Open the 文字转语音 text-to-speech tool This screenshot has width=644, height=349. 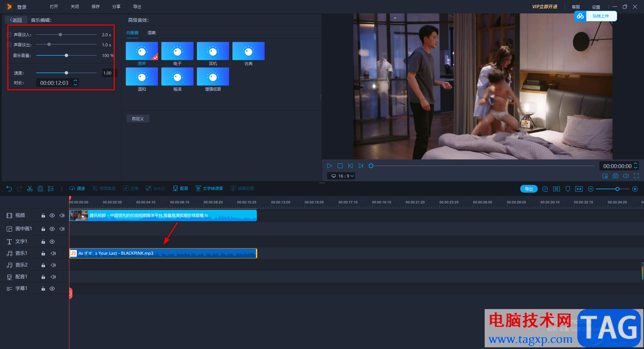(209, 189)
